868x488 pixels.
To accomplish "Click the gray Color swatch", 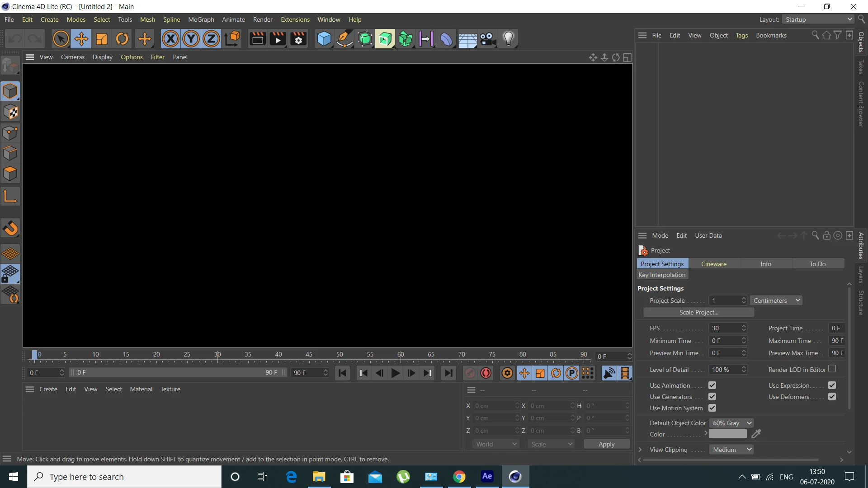I will click(727, 434).
